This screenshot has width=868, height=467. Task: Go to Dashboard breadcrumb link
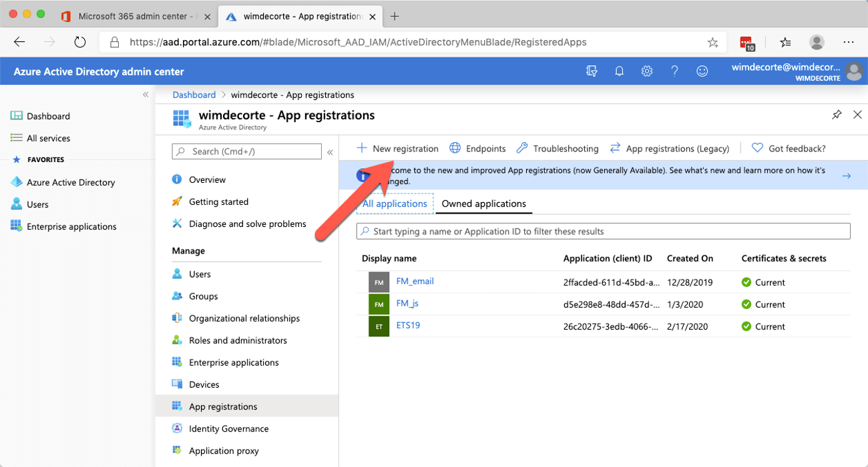tap(194, 95)
